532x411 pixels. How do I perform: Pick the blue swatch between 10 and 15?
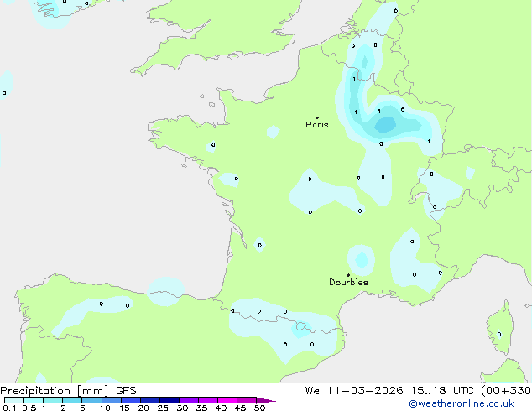pos(112,400)
